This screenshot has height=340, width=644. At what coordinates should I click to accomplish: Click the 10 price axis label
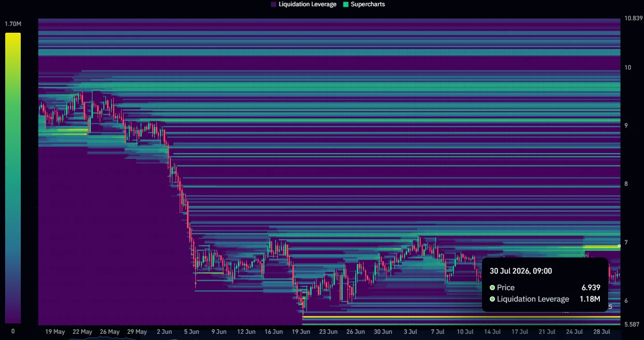pyautogui.click(x=627, y=67)
